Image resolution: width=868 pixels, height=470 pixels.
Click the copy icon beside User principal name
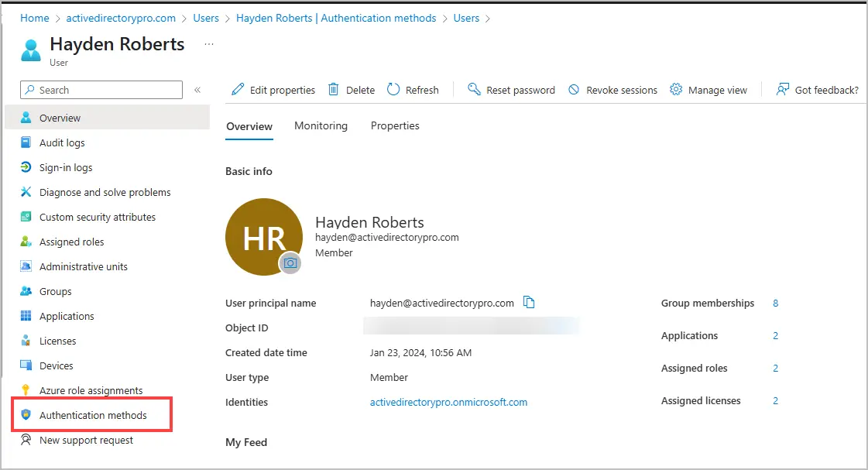tap(529, 303)
